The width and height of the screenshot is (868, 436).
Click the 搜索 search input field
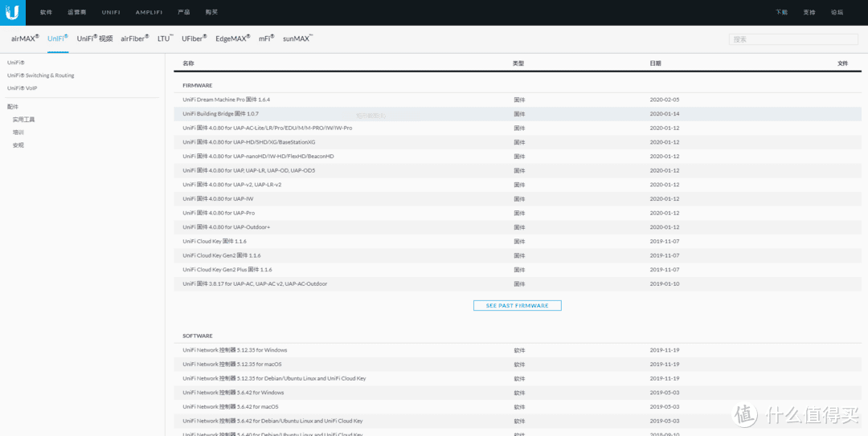click(792, 39)
